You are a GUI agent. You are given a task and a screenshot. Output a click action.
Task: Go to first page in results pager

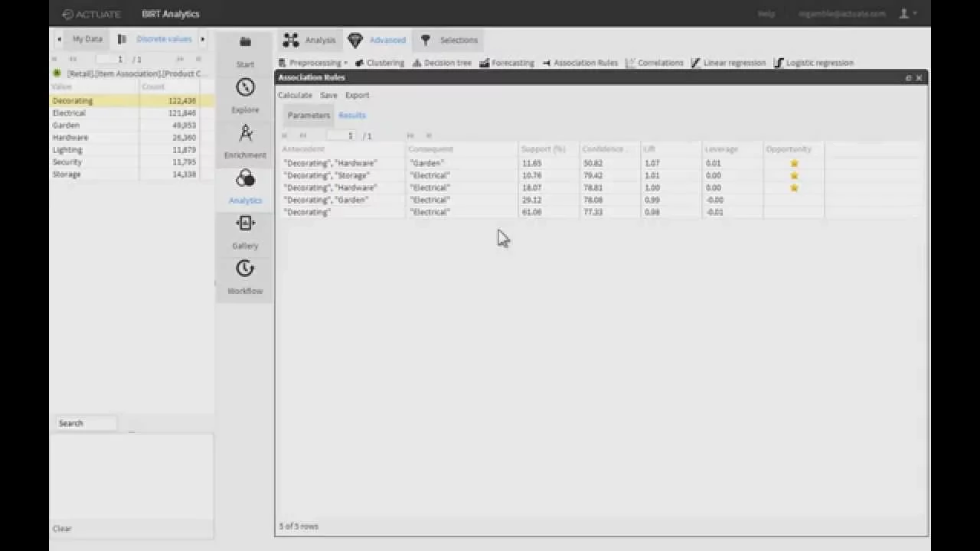pyautogui.click(x=285, y=135)
